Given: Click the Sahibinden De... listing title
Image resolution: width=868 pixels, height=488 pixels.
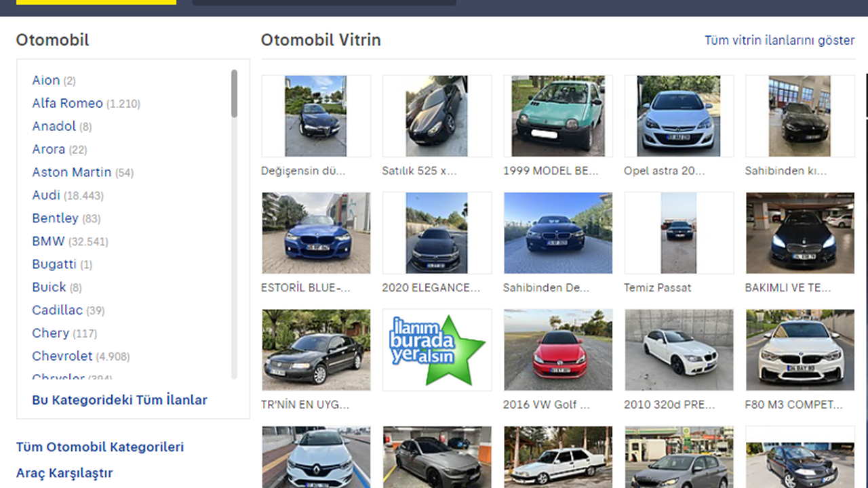Looking at the screenshot, I should [547, 287].
